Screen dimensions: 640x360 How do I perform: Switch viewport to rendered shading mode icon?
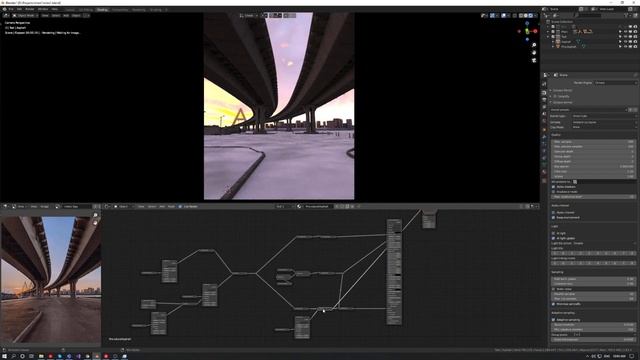531,16
